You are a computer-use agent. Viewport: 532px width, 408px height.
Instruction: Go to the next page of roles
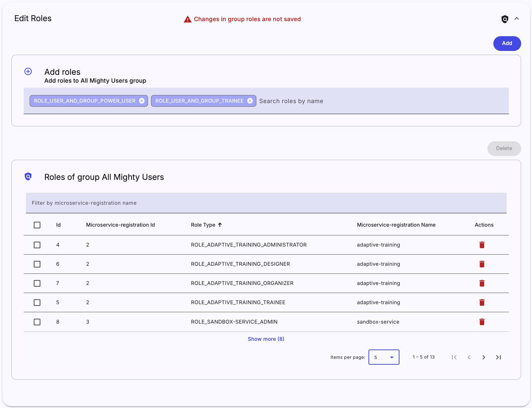click(484, 357)
